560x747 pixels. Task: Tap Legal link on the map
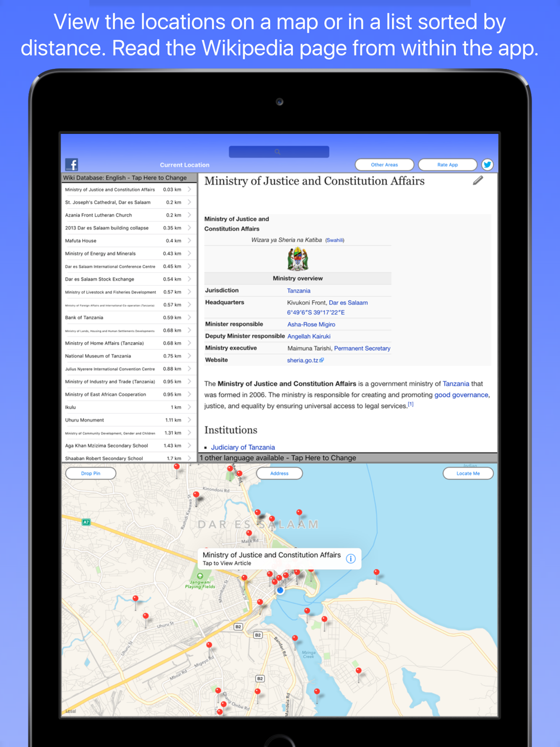pyautogui.click(x=71, y=711)
